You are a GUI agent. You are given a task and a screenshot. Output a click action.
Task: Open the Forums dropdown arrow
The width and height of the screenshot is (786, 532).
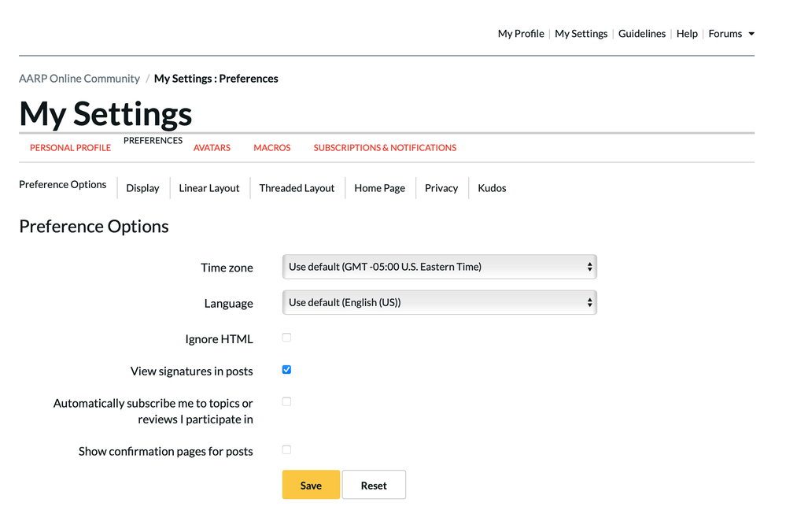[x=751, y=34]
